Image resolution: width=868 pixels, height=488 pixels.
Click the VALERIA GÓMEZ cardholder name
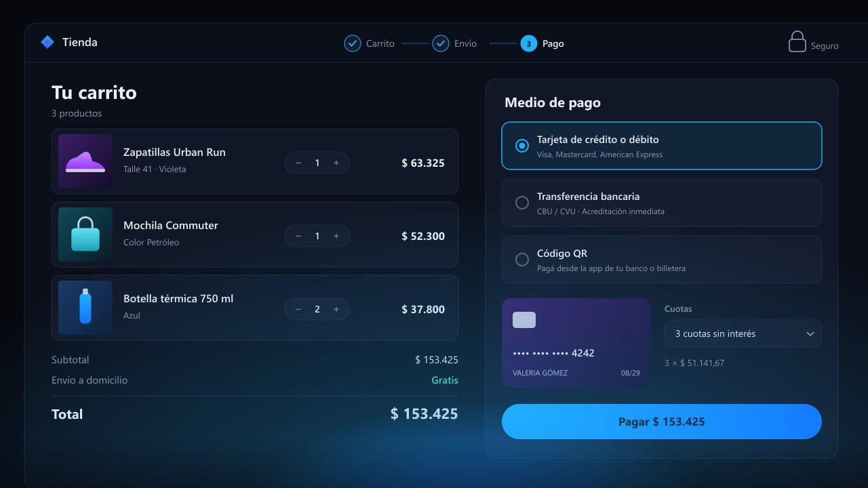(540, 373)
